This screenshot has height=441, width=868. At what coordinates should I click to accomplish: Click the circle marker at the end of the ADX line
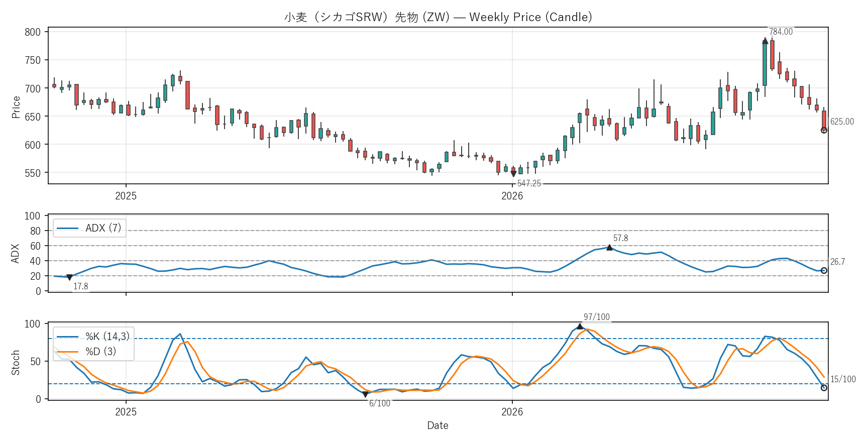(824, 271)
